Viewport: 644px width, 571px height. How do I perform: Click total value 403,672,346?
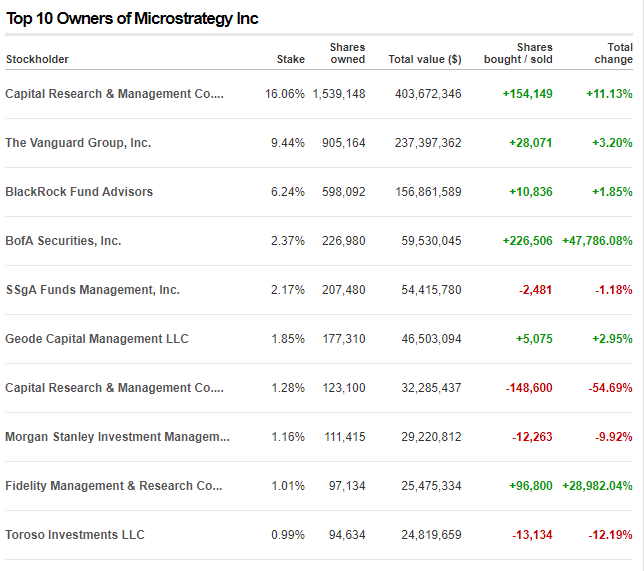coord(428,94)
